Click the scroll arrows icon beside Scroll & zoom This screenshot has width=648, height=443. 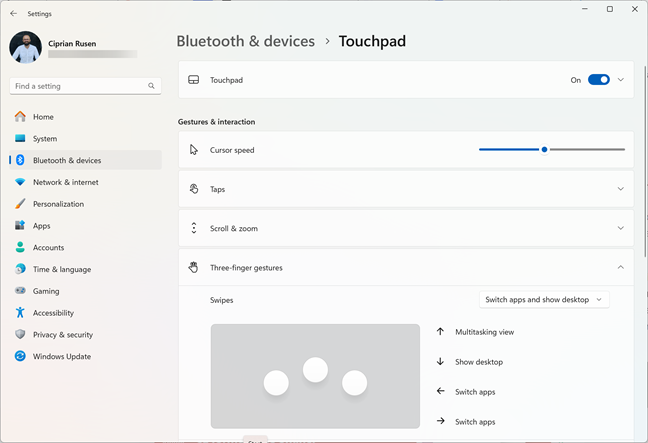(193, 228)
